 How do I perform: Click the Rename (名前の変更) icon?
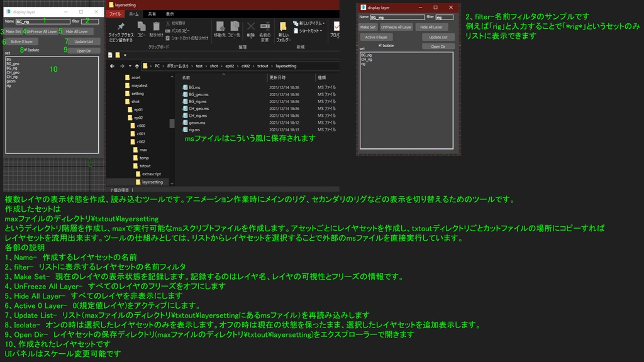(x=265, y=27)
